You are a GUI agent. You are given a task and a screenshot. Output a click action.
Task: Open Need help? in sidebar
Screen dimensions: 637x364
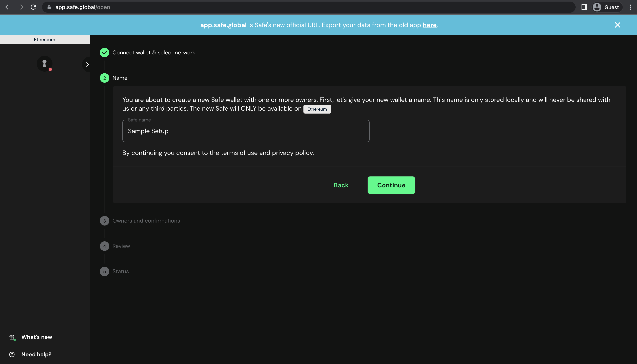pyautogui.click(x=36, y=355)
